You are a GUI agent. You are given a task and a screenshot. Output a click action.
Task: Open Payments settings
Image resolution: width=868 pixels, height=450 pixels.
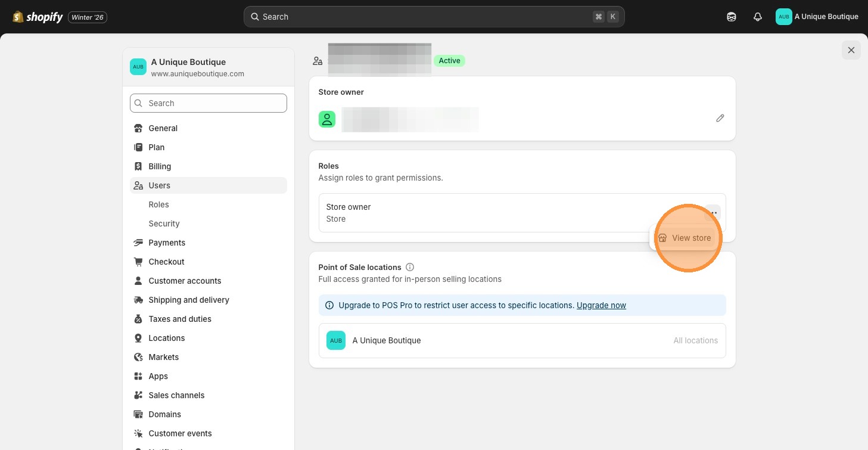209,243
